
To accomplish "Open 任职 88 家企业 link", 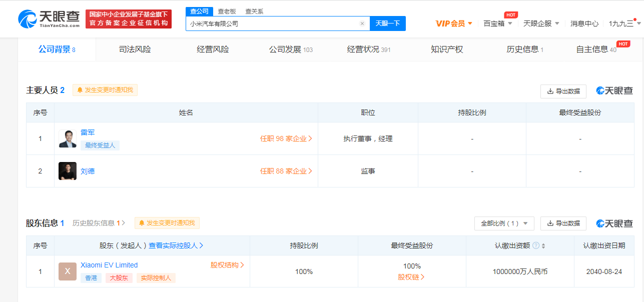I will (x=286, y=171).
